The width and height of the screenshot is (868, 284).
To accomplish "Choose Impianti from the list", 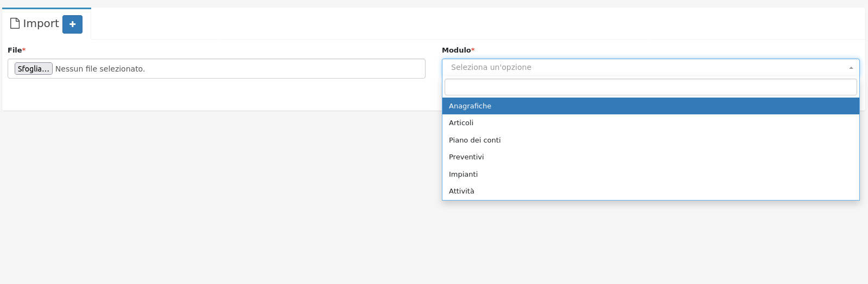I will click(x=464, y=174).
